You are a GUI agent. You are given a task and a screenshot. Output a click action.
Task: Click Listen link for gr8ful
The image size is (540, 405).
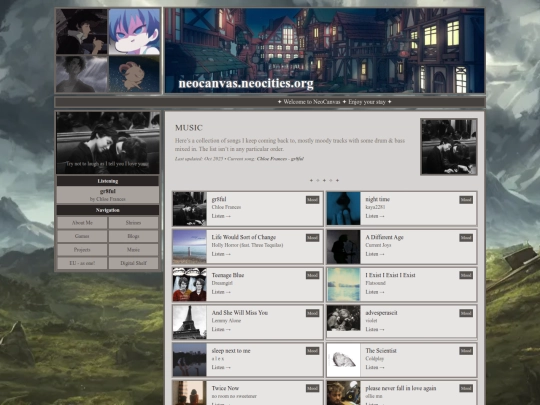coord(221,216)
